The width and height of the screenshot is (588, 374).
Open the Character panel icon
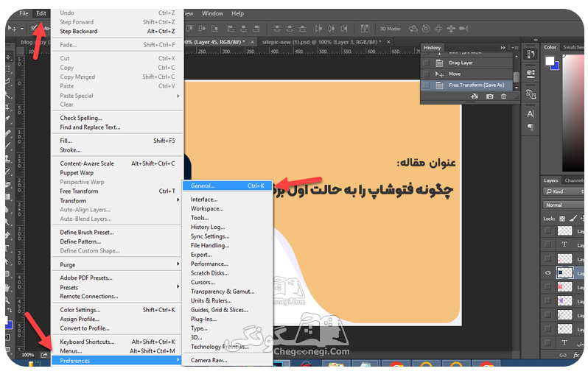coord(531,114)
